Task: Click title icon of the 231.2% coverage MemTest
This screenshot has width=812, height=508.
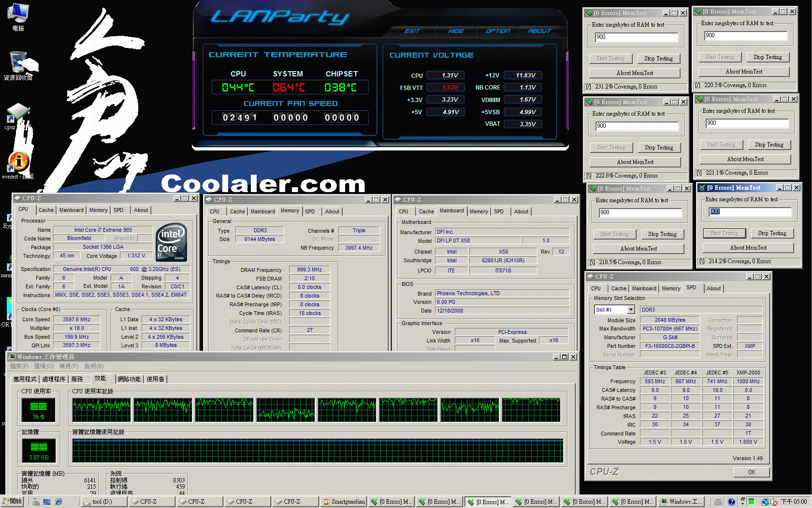Action: click(588, 13)
